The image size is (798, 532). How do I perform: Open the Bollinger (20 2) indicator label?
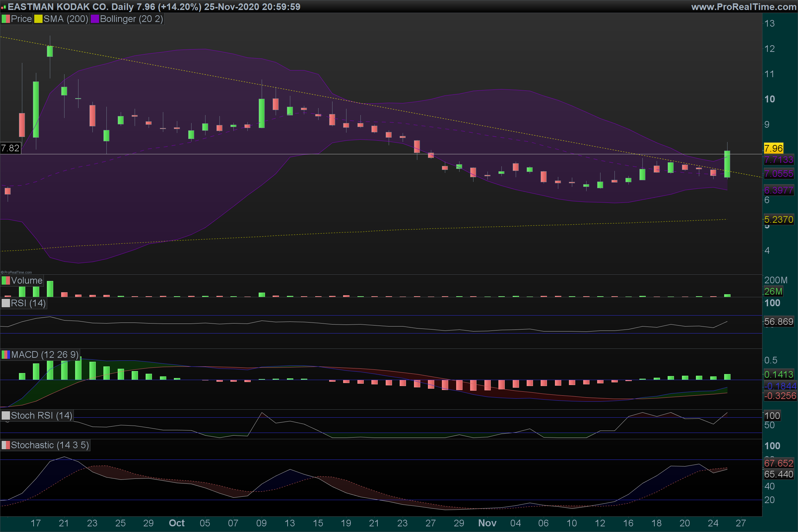(x=131, y=19)
